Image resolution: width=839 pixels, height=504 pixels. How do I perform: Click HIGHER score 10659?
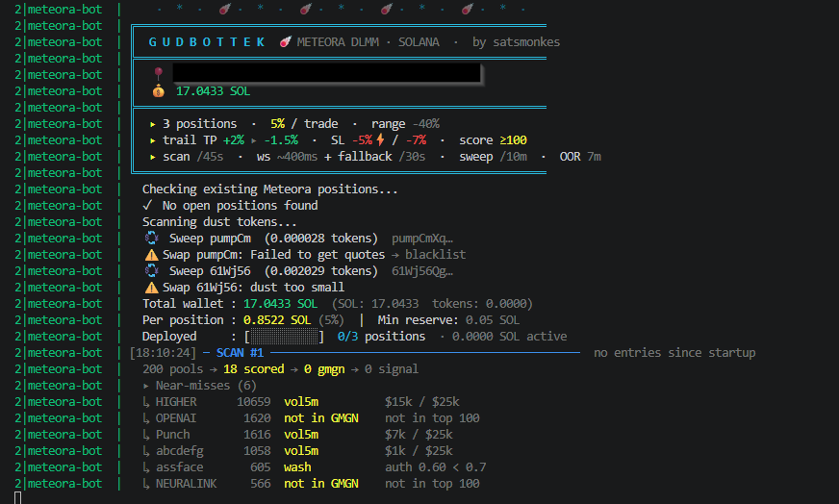click(x=254, y=402)
